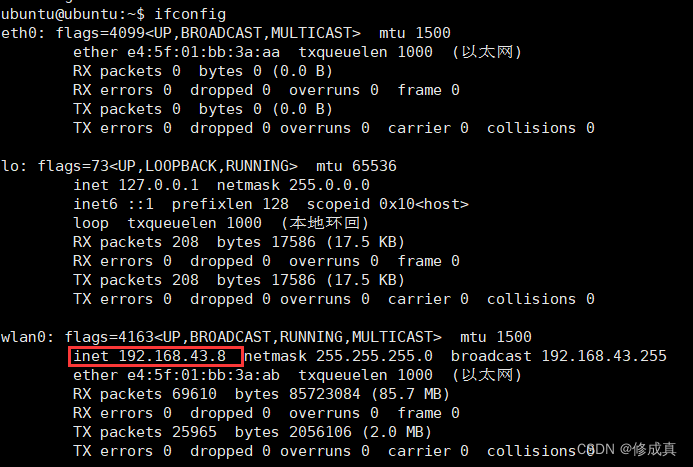
Task: Click flags=4099<UP,BROADCAST,MULTICAST> text
Action: tap(208, 33)
